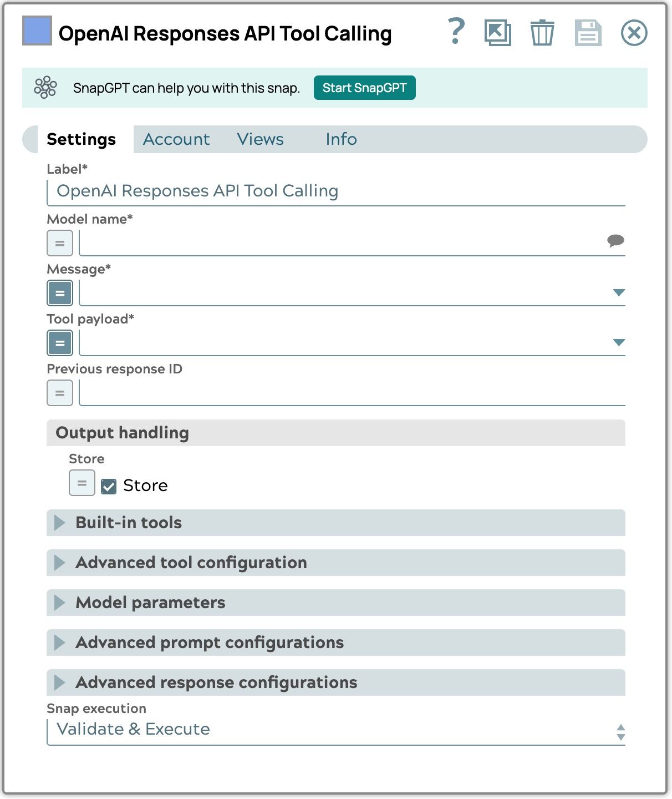Click the Previous response ID input field

click(x=352, y=393)
